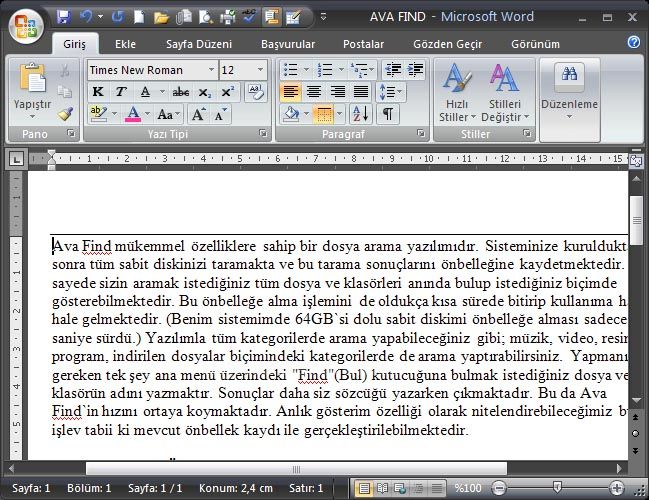This screenshot has width=649, height=500.
Task: Open line spacing options
Action: click(390, 92)
